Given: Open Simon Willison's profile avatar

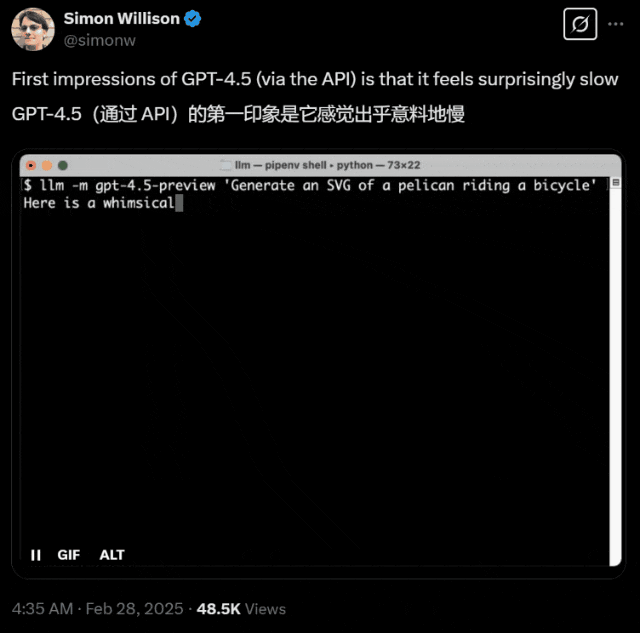Looking at the screenshot, I should click(33, 29).
